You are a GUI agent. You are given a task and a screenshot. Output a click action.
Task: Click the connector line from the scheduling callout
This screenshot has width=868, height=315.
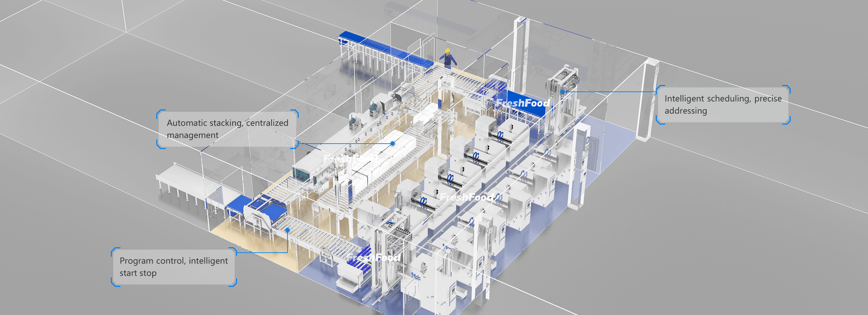pyautogui.click(x=610, y=91)
